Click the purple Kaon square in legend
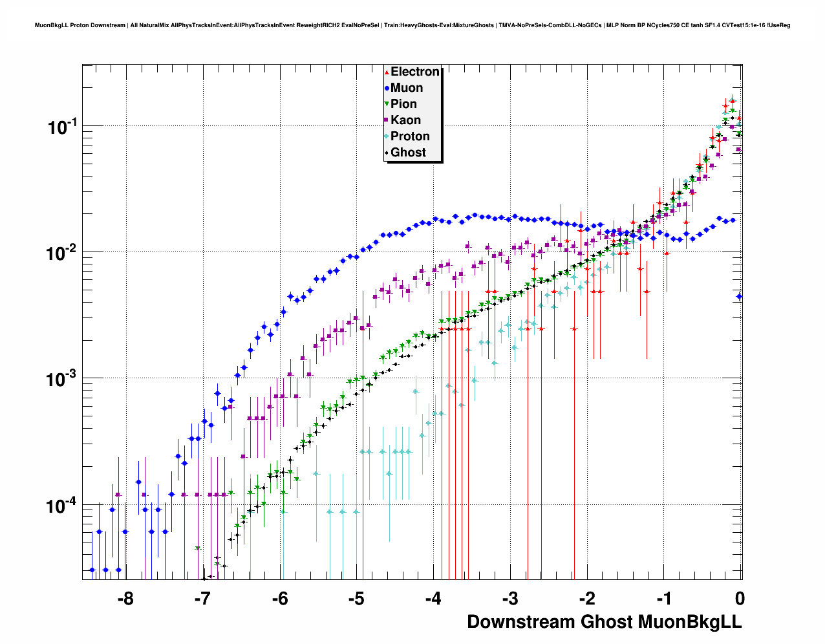Screen dimensions: 825x644 click(x=387, y=120)
